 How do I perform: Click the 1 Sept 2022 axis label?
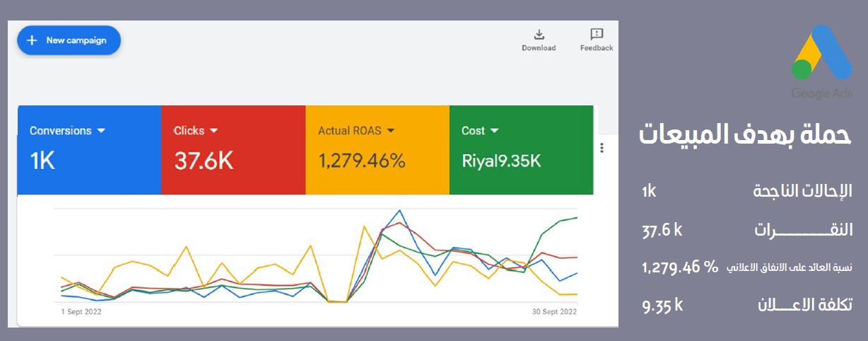(83, 312)
